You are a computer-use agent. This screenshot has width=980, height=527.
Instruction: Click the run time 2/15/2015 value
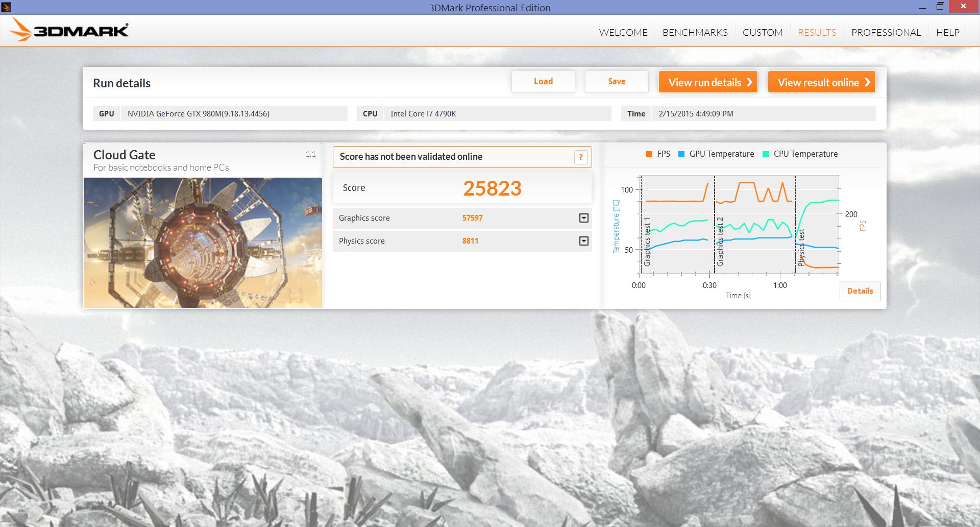[x=696, y=114]
